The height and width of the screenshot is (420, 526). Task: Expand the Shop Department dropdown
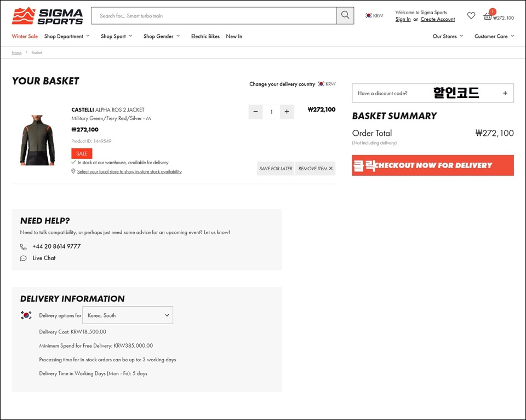pyautogui.click(x=67, y=36)
